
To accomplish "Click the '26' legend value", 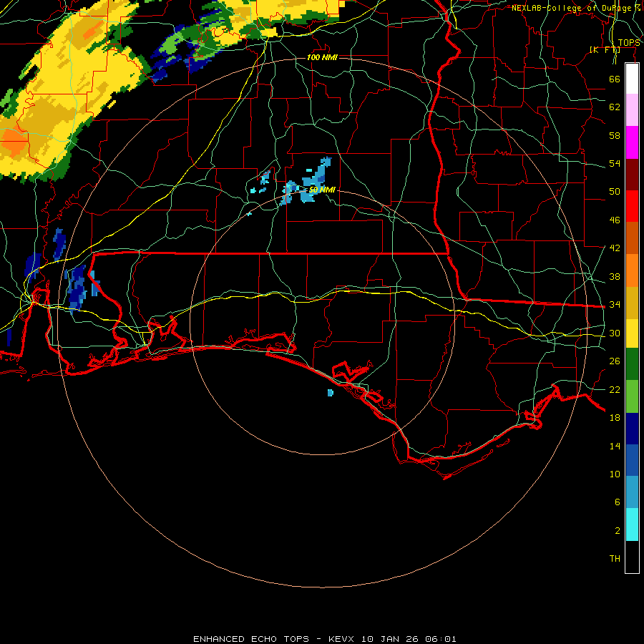I will 615,361.
